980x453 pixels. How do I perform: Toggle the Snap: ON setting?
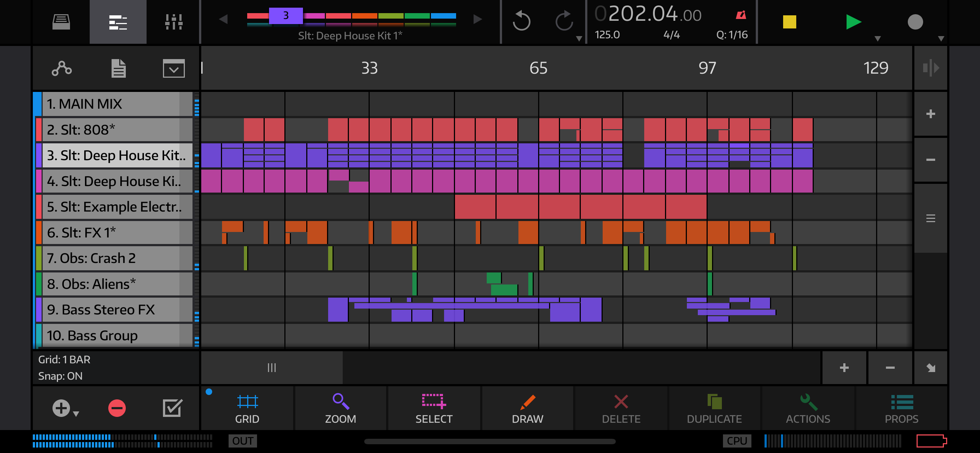60,376
